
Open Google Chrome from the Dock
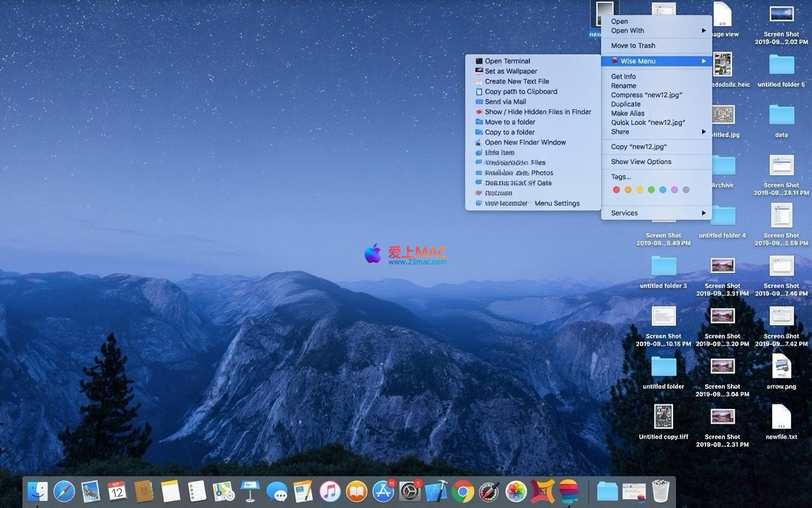coord(463,491)
